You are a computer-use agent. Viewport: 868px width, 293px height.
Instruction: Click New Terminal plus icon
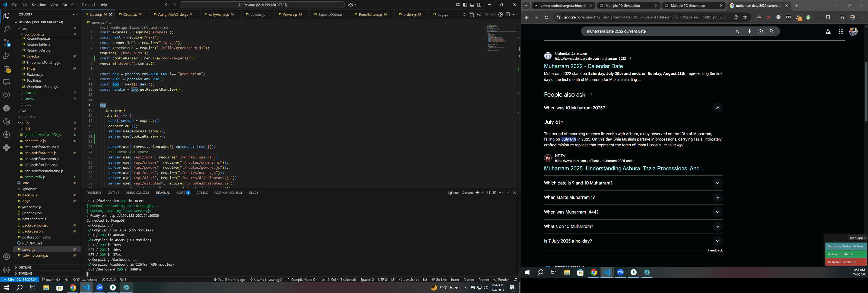coord(477,193)
